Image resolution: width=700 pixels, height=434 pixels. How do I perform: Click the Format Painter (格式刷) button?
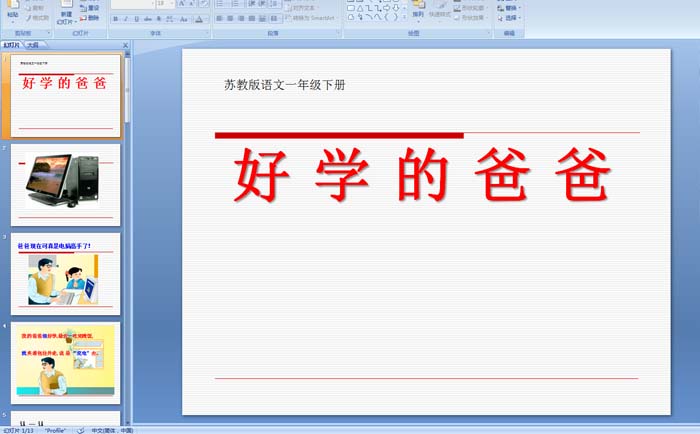(x=37, y=18)
